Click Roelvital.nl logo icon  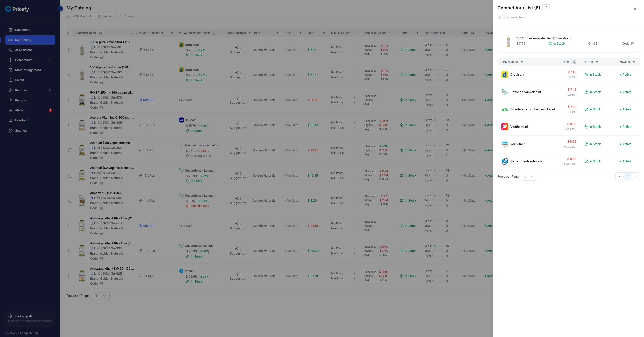point(505,144)
